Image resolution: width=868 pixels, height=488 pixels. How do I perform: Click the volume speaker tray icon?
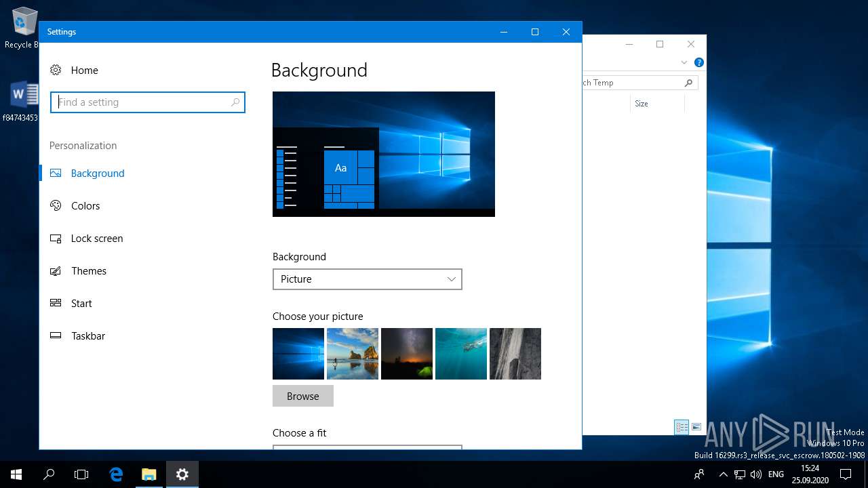pyautogui.click(x=756, y=474)
